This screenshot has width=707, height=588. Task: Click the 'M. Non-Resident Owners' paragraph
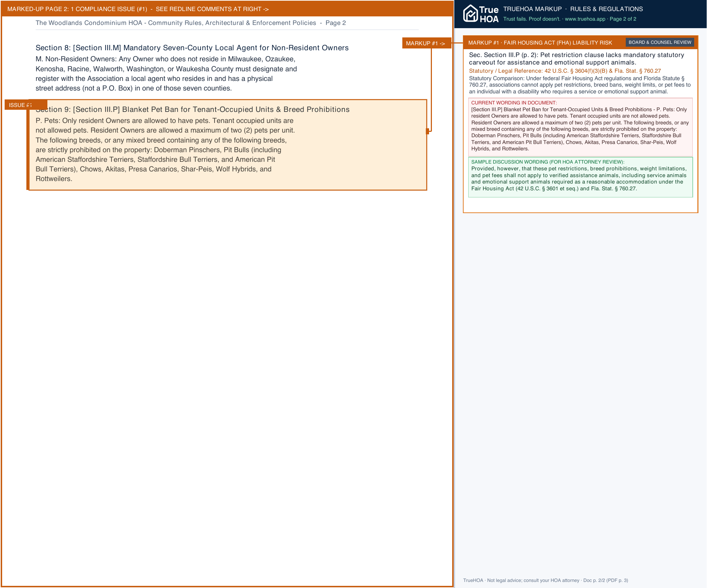[x=166, y=74]
